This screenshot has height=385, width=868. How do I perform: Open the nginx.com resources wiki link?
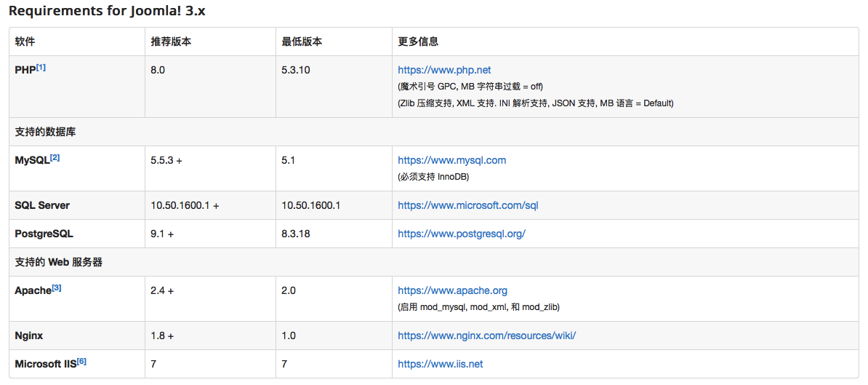click(x=487, y=336)
